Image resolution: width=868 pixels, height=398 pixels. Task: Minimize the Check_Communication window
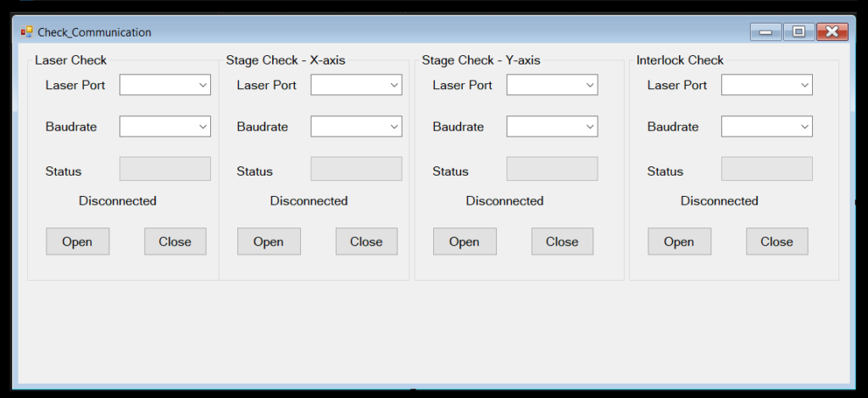tap(765, 32)
